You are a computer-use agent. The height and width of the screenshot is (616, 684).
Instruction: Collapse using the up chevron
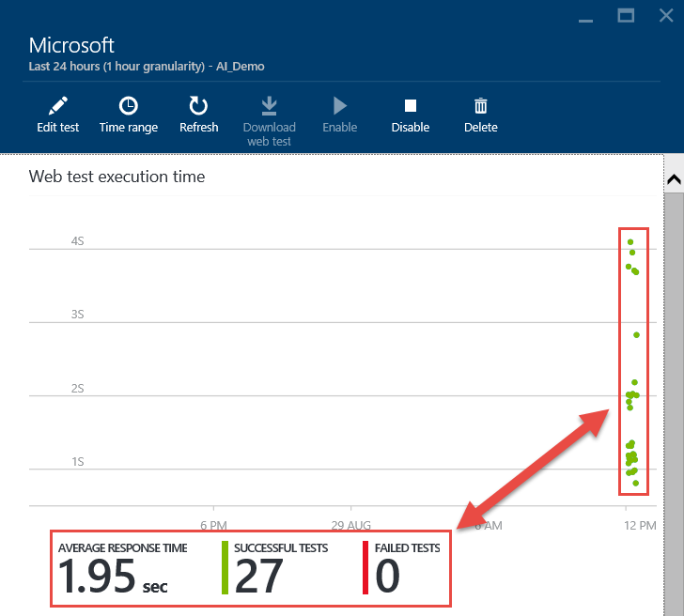674,179
